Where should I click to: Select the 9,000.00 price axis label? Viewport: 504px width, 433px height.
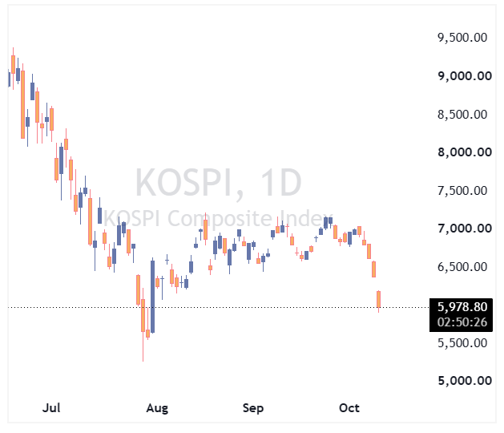tap(465, 76)
